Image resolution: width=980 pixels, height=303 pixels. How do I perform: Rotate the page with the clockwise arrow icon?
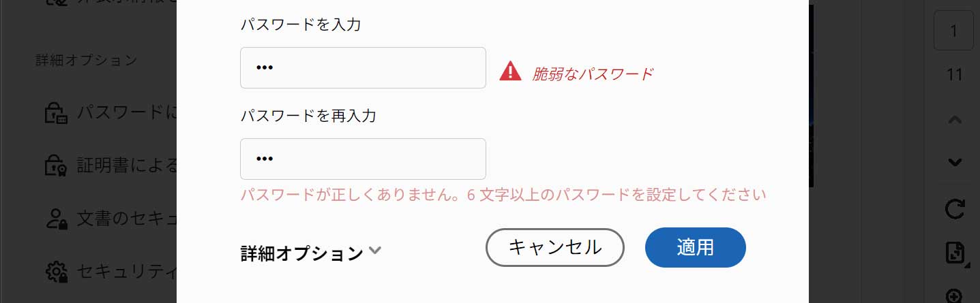955,209
